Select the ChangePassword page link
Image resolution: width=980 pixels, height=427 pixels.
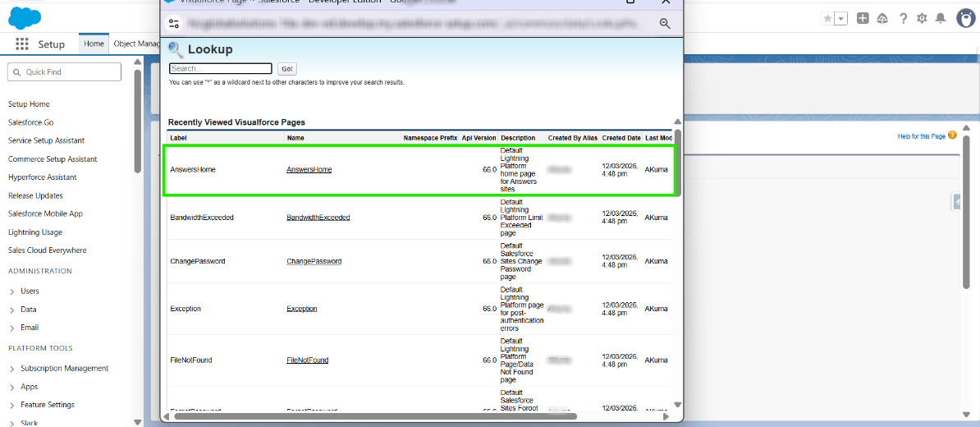click(x=314, y=261)
